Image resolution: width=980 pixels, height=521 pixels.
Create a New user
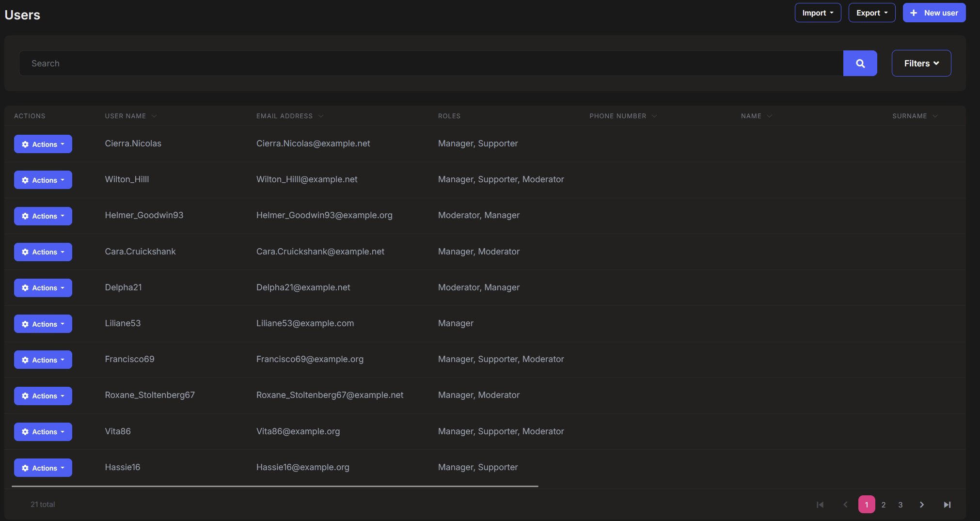click(x=934, y=13)
